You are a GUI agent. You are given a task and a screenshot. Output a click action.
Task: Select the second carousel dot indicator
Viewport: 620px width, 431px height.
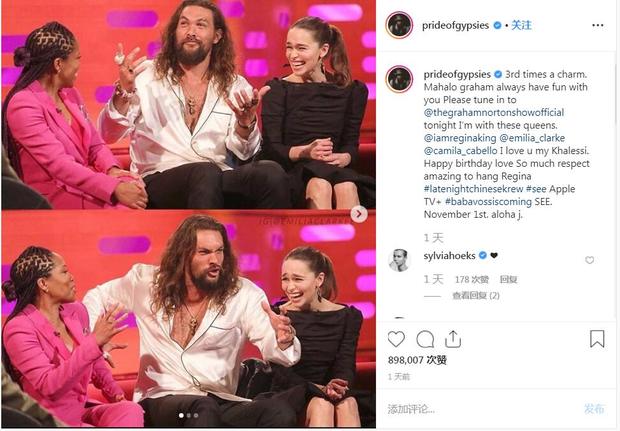pyautogui.click(x=189, y=416)
